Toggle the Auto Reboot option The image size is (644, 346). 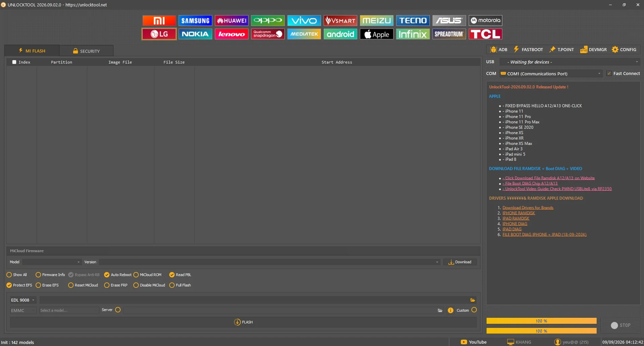(118, 275)
